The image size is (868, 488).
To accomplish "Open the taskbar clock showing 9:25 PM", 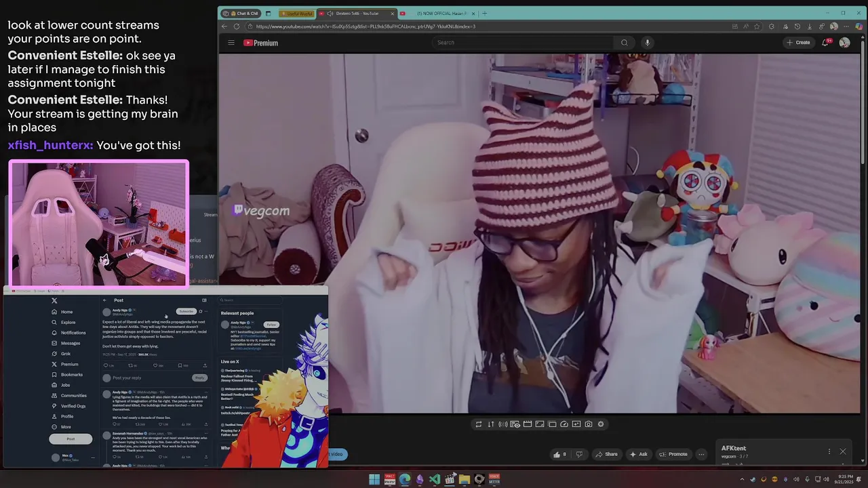I will coord(844,480).
